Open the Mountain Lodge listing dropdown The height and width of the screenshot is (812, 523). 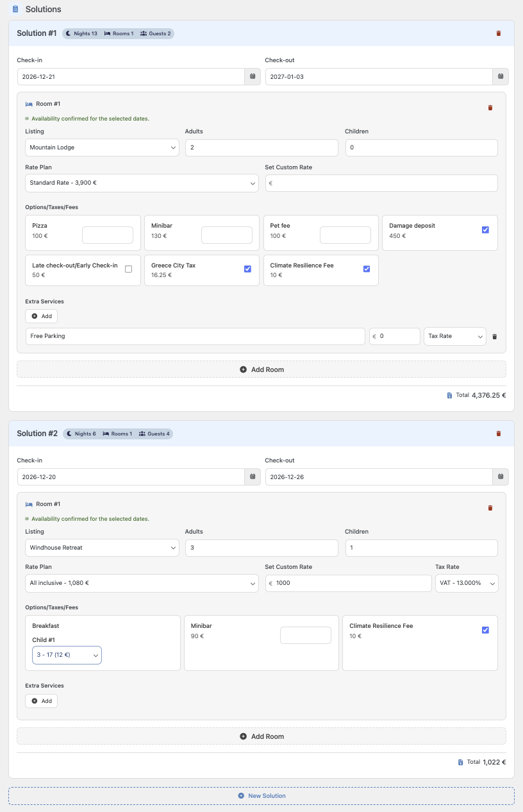point(102,148)
